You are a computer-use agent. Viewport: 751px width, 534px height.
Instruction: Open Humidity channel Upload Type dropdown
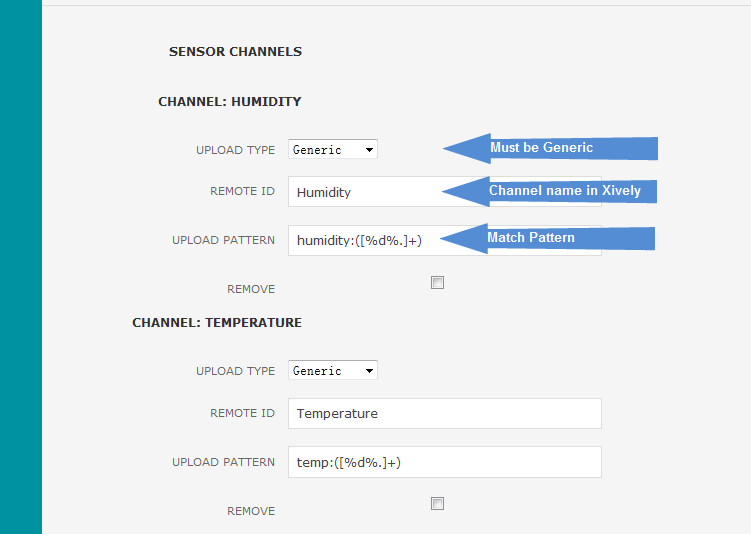click(x=332, y=149)
